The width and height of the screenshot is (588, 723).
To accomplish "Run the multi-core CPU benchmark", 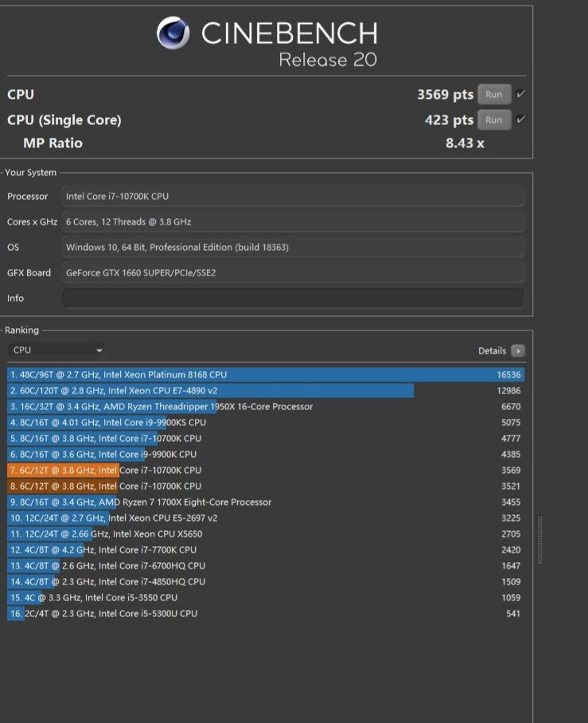I will [493, 94].
